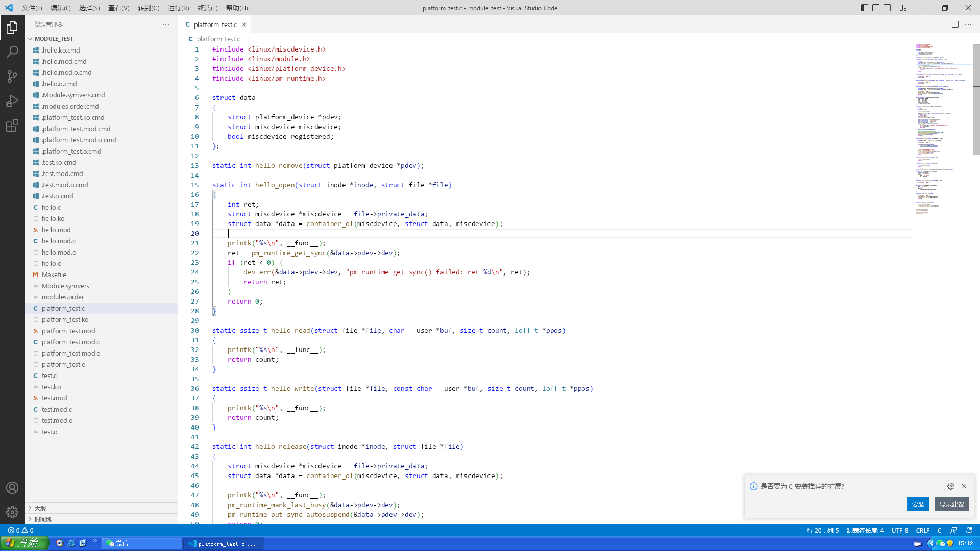Viewport: 980px width, 551px height.
Task: Click the 显示建议 button
Action: coord(951,504)
